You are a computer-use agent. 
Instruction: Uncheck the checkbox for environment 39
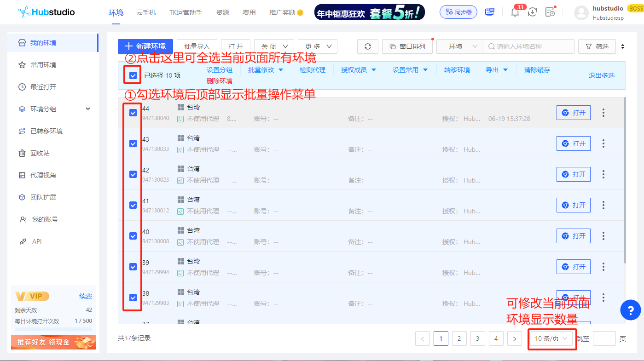point(133,267)
